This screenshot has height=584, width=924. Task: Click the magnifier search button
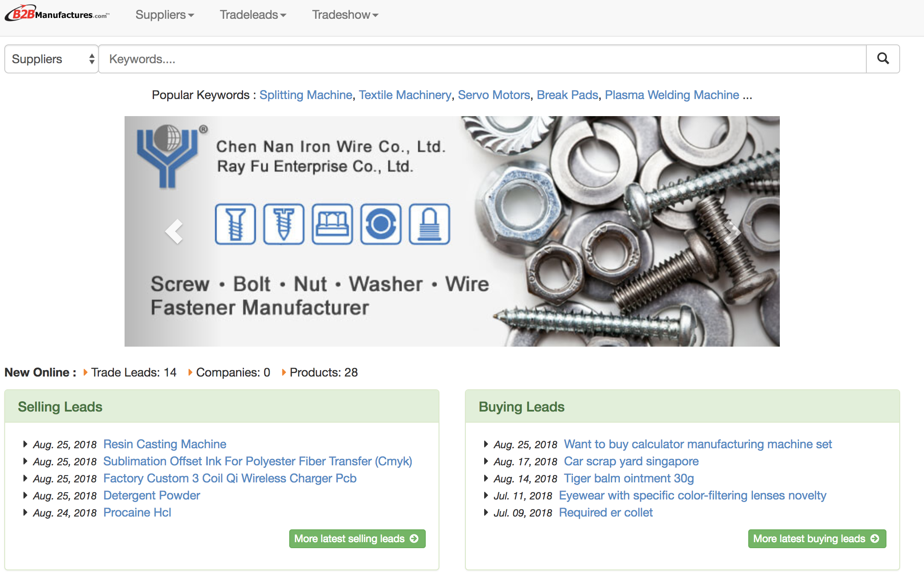[x=883, y=59]
